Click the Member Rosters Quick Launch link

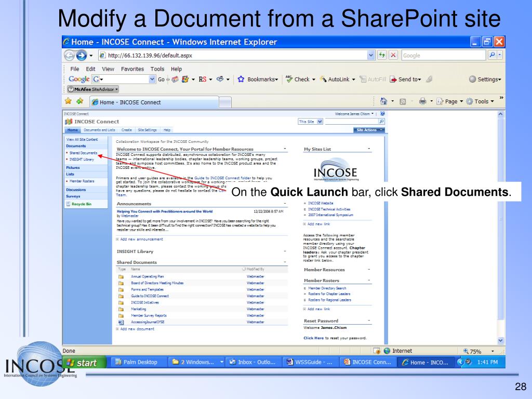[x=82, y=181]
